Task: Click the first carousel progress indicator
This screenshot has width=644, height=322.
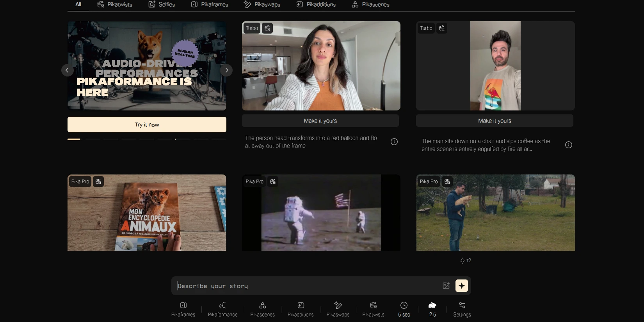Action: click(74, 139)
